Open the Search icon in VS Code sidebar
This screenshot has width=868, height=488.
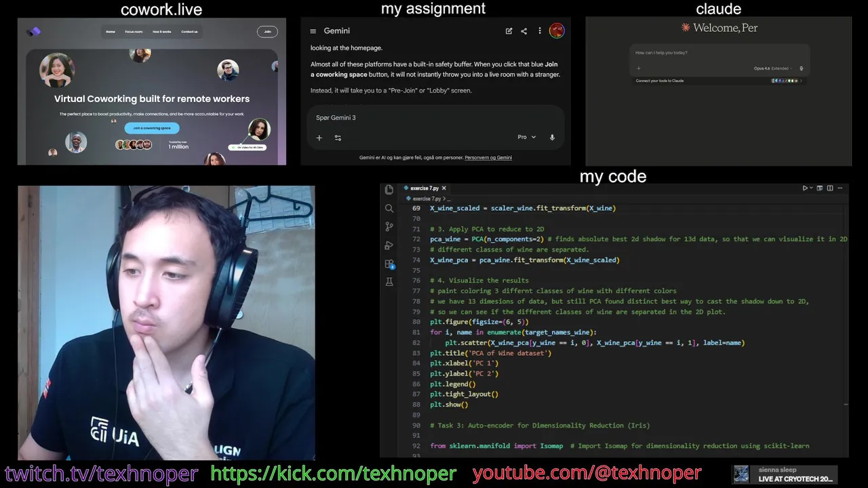pyautogui.click(x=389, y=208)
